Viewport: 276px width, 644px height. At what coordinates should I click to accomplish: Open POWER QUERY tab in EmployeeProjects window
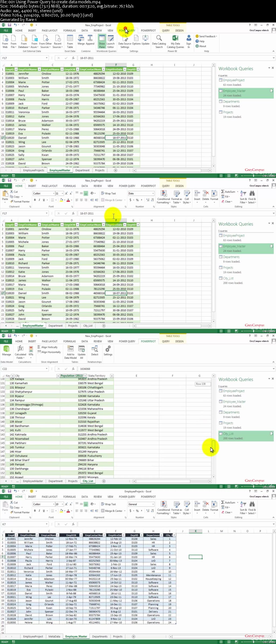[x=127, y=497]
